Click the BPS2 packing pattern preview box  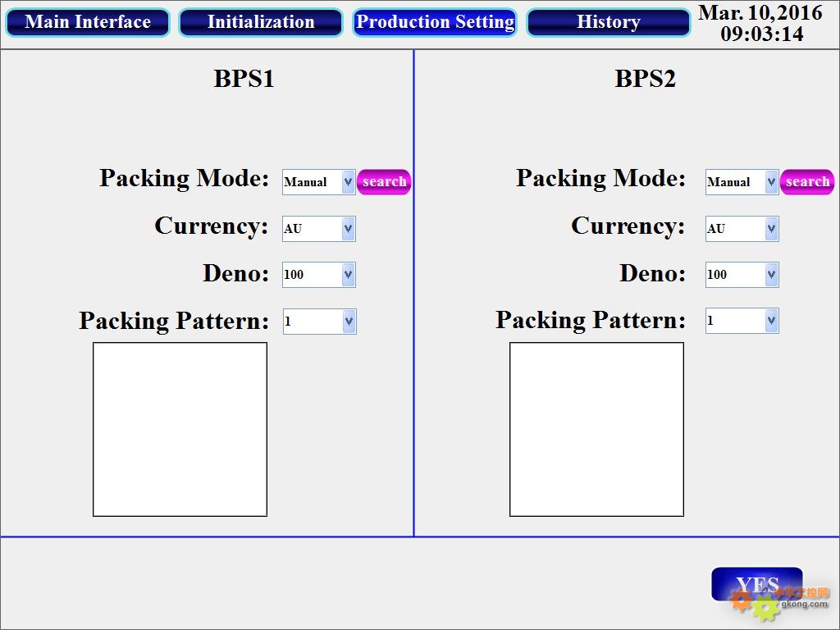click(x=597, y=430)
